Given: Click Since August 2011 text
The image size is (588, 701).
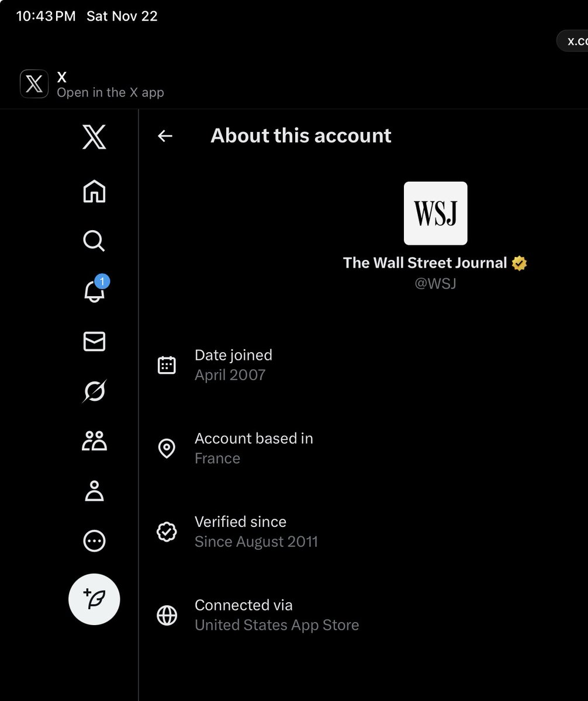Looking at the screenshot, I should [257, 542].
